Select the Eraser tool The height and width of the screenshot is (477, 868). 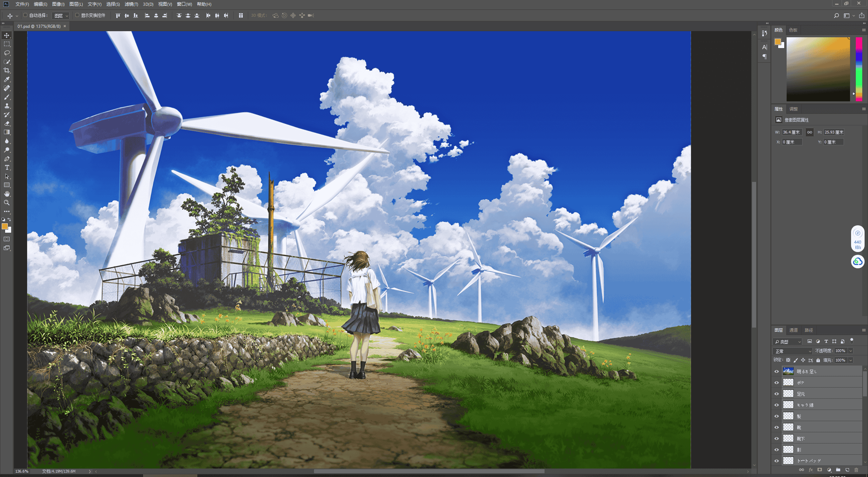tap(7, 123)
